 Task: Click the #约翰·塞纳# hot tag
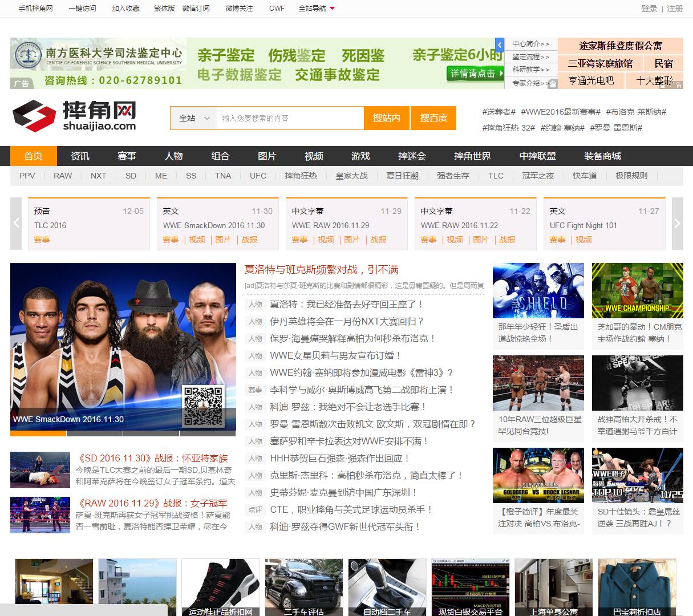(562, 128)
